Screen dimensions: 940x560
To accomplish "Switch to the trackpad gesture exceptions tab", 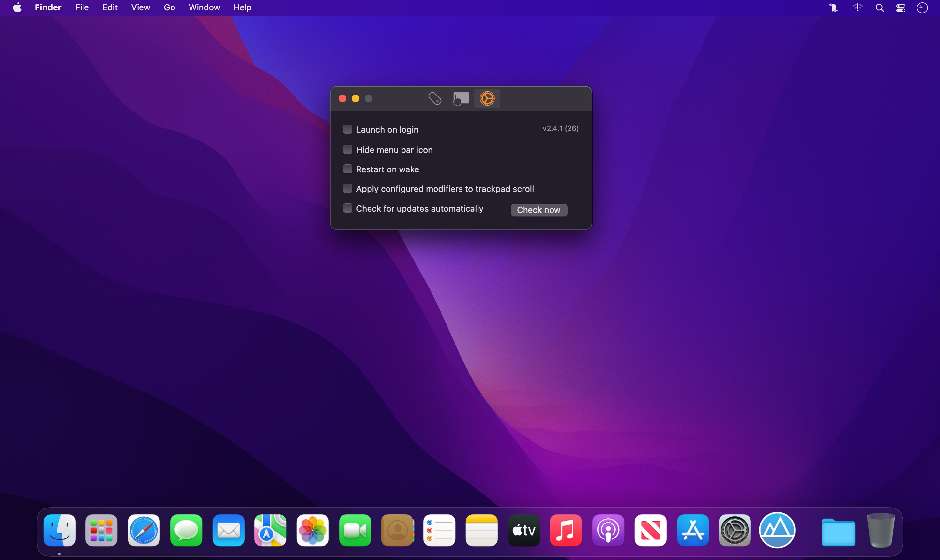I will pos(461,98).
